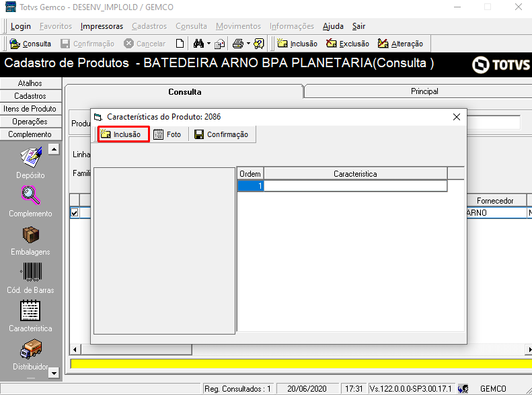Screen dimensions: 532x395
Task: Click Confirmação in the Características dialog
Action: click(221, 134)
